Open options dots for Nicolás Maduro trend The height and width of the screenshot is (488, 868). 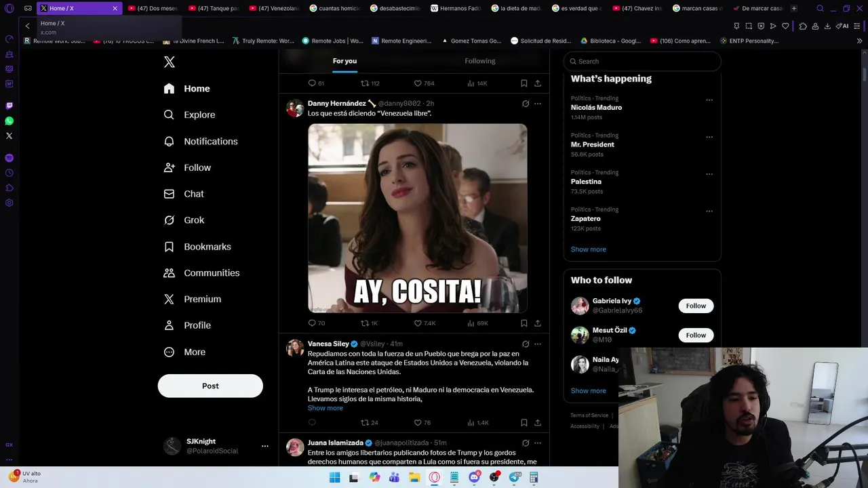point(709,100)
